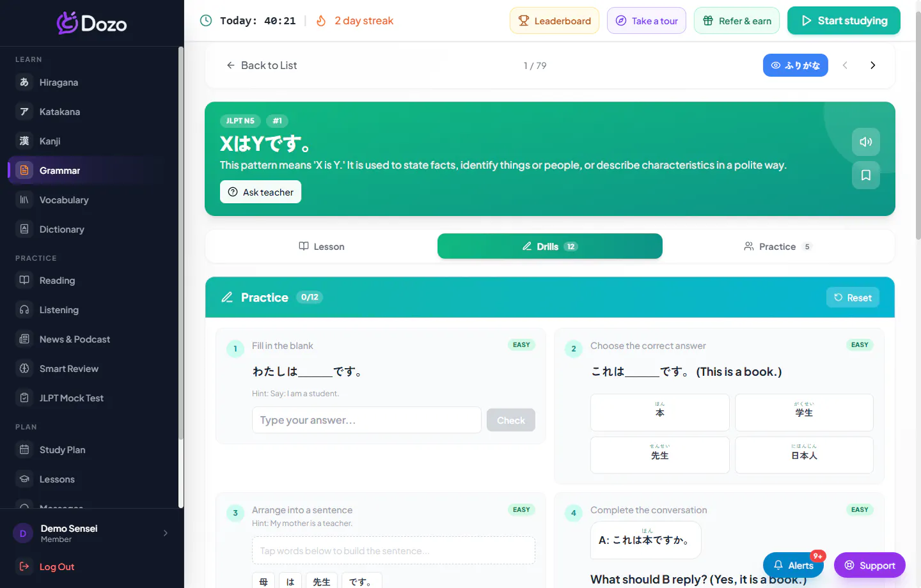The image size is (921, 588).
Task: Go back to the list
Action: 262,65
